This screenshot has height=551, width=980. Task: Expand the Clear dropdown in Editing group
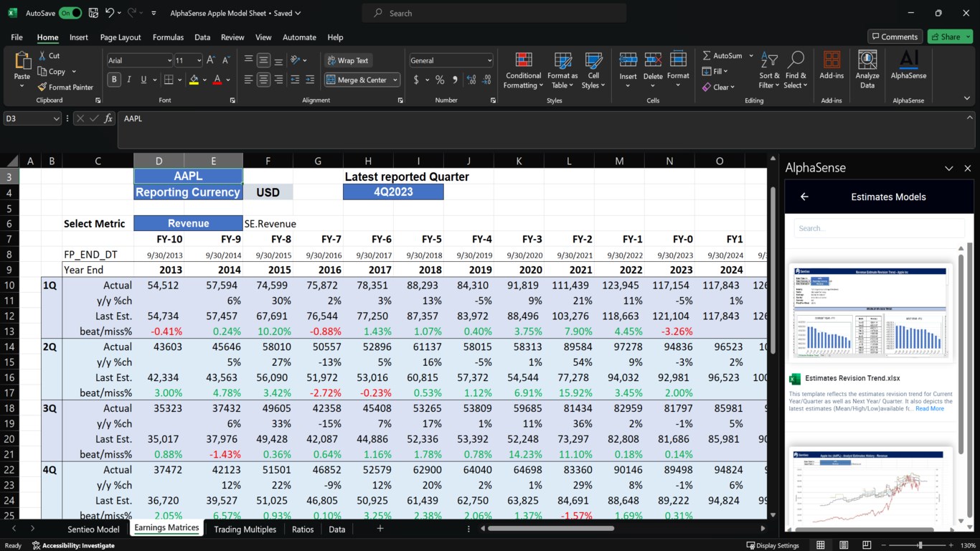coord(732,88)
